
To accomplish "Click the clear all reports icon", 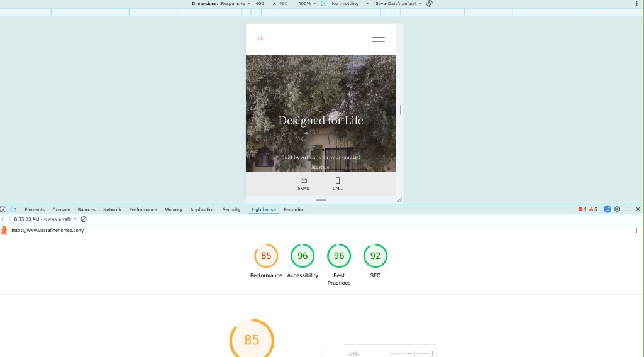I will coord(84,219).
